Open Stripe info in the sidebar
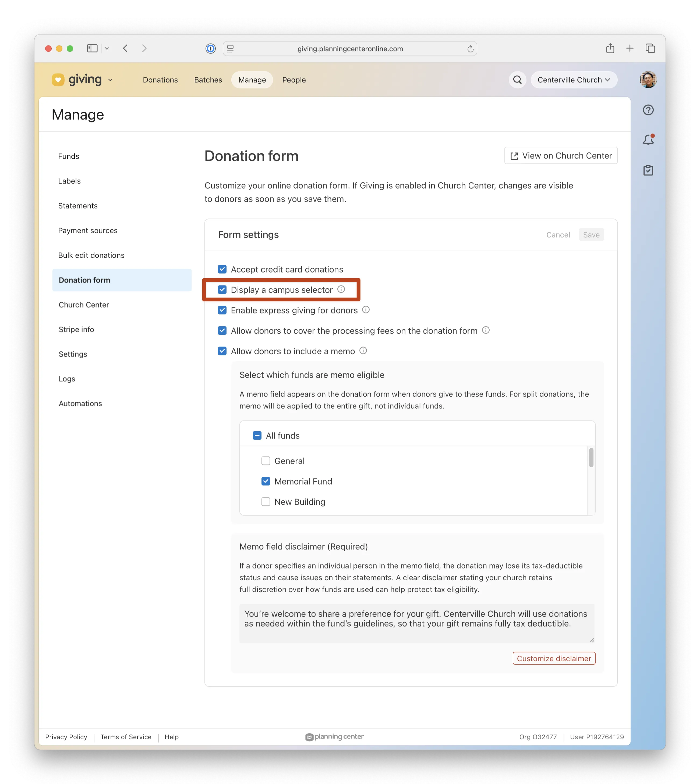Viewport: 700px width, 784px height. [x=76, y=329]
